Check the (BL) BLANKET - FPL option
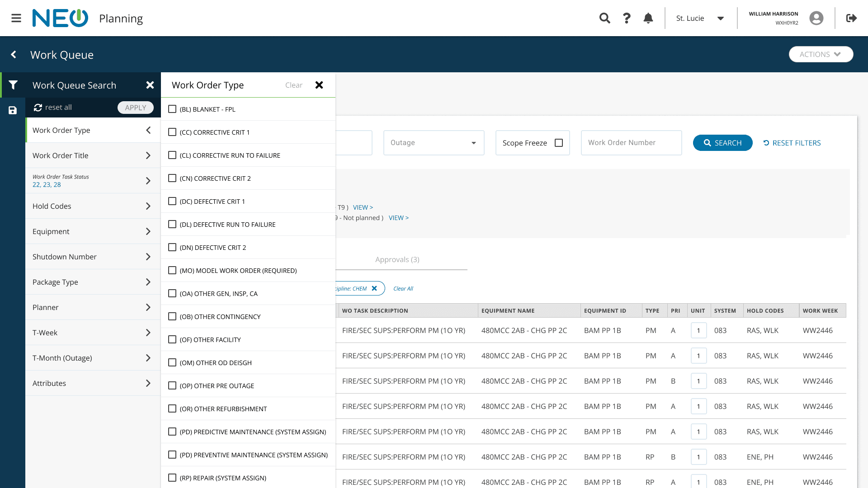 [172, 109]
